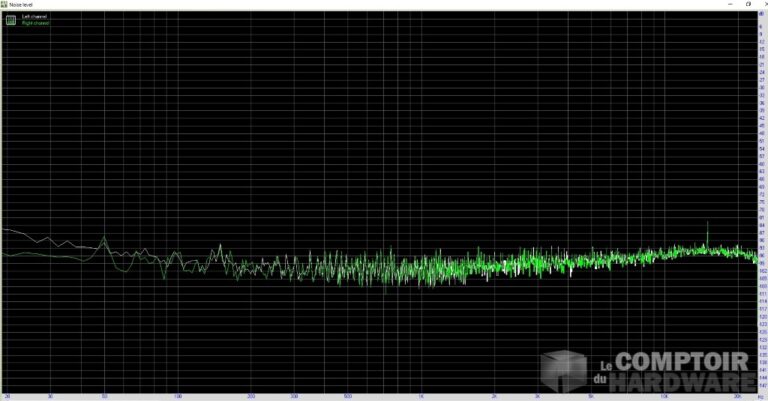Click the legend icon beside channel names
The height and width of the screenshot is (401, 768).
click(x=12, y=20)
